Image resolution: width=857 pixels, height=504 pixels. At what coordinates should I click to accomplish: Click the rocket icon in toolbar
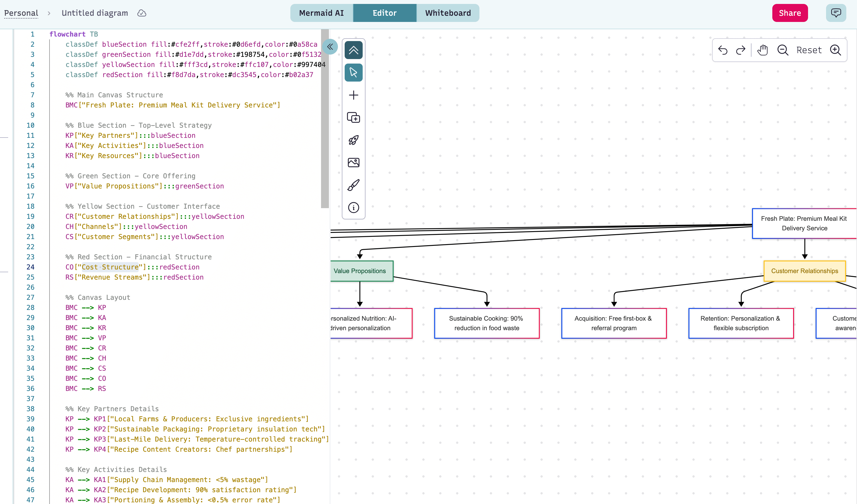coord(353,140)
